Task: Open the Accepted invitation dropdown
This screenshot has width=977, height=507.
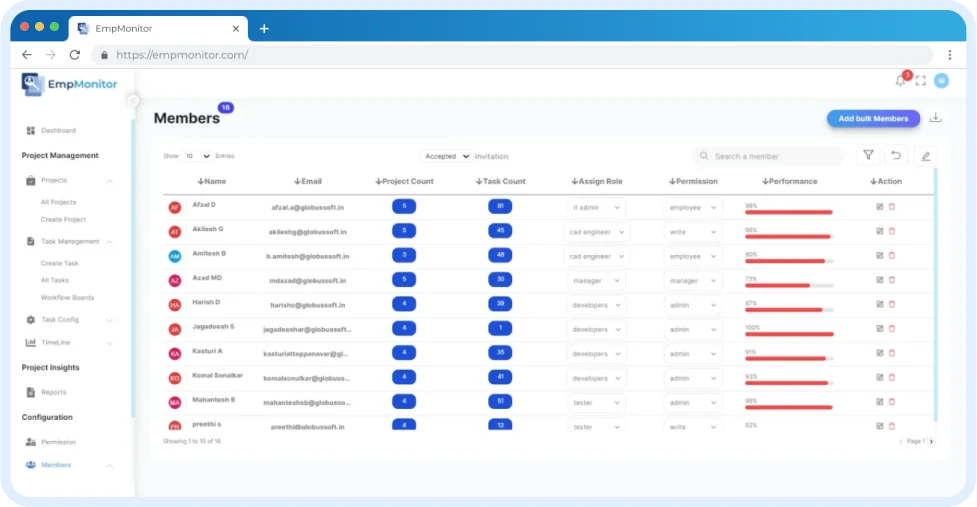Action: coord(445,156)
